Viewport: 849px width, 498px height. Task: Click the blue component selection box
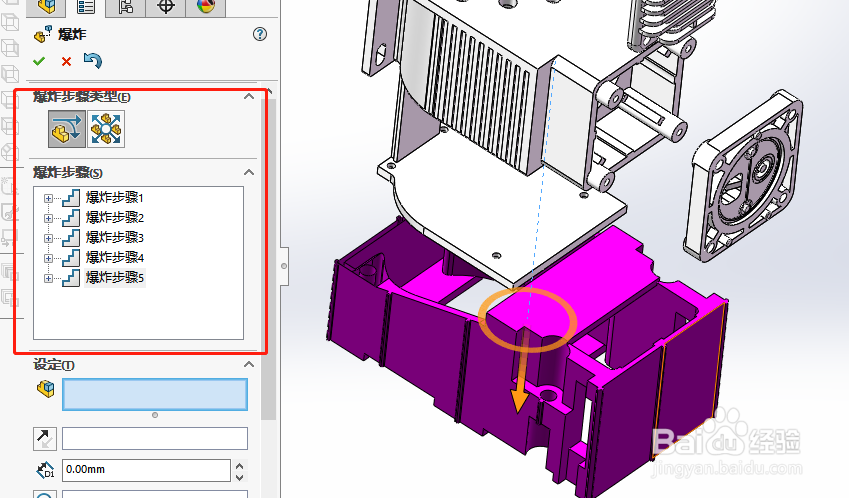pos(155,394)
